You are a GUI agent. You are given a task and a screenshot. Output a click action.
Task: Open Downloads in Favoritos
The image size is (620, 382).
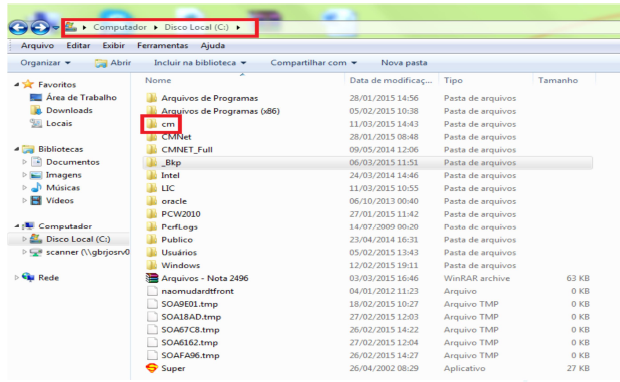(69, 110)
